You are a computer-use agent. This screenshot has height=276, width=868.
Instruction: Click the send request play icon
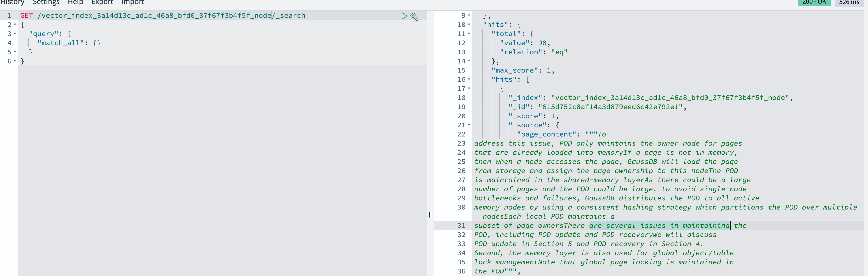coord(404,16)
